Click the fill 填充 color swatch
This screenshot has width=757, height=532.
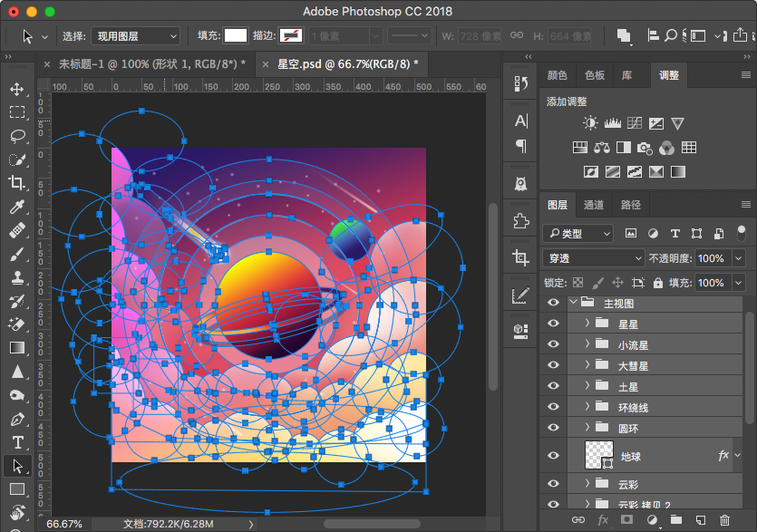236,35
